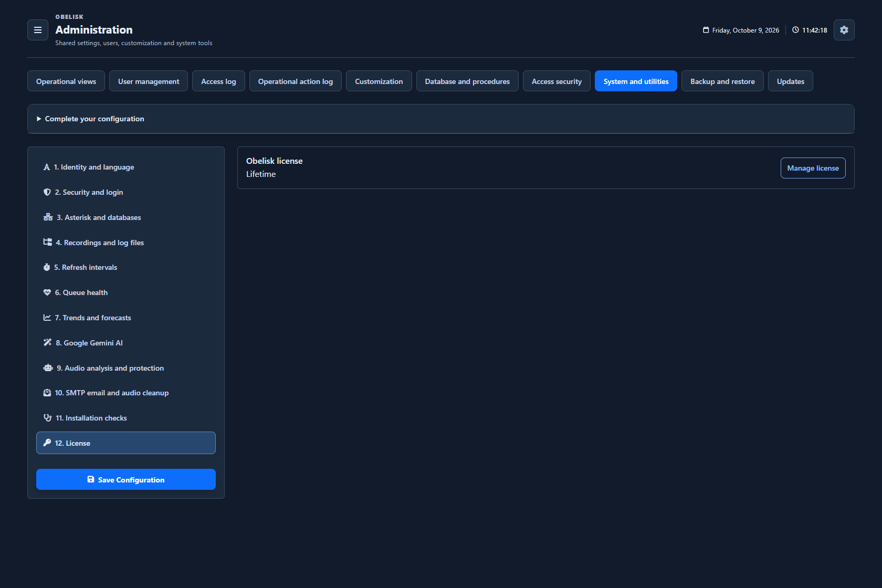Viewport: 882px width, 588px height.
Task: Click the Asterisk and databases network icon
Action: (x=48, y=217)
